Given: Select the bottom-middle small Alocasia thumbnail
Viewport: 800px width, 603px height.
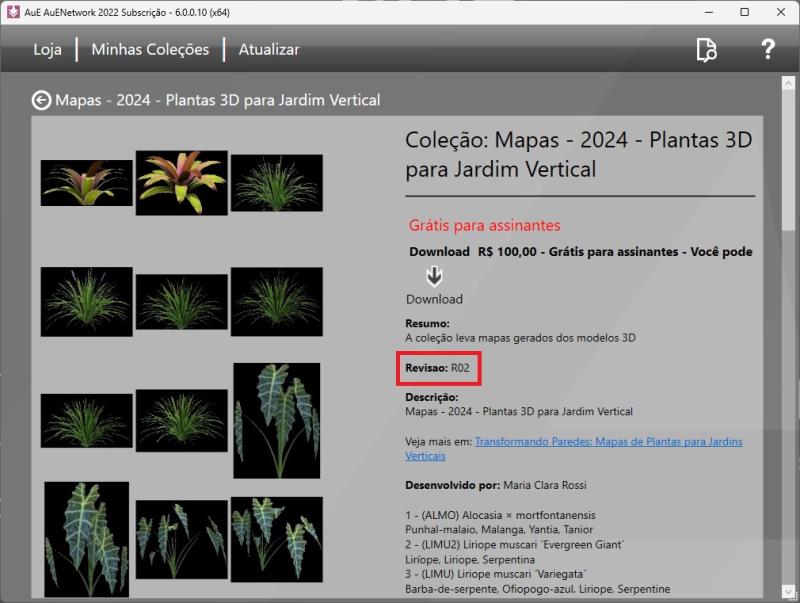Looking at the screenshot, I should (x=181, y=538).
